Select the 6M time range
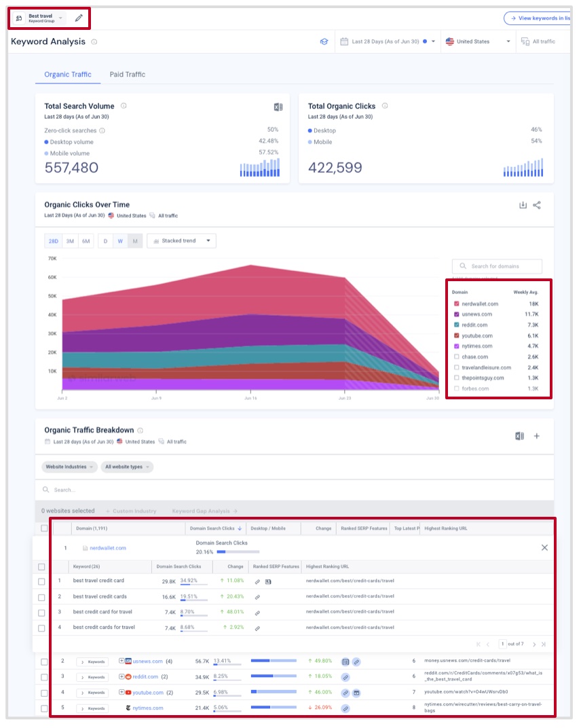 [86, 241]
